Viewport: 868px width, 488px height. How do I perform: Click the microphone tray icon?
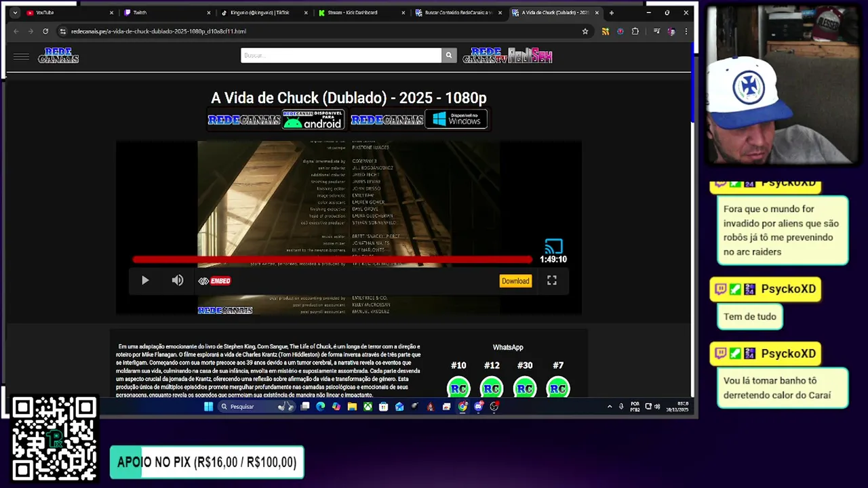pos(621,407)
